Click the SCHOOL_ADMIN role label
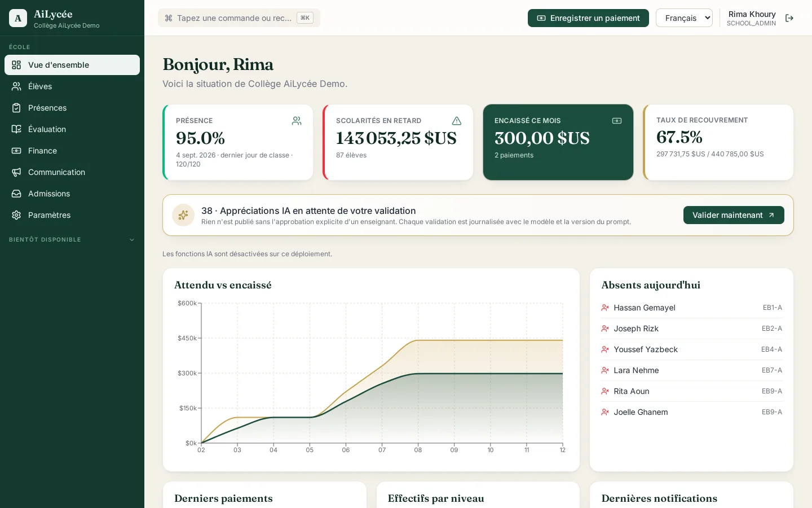This screenshot has width=812, height=508. [x=751, y=23]
